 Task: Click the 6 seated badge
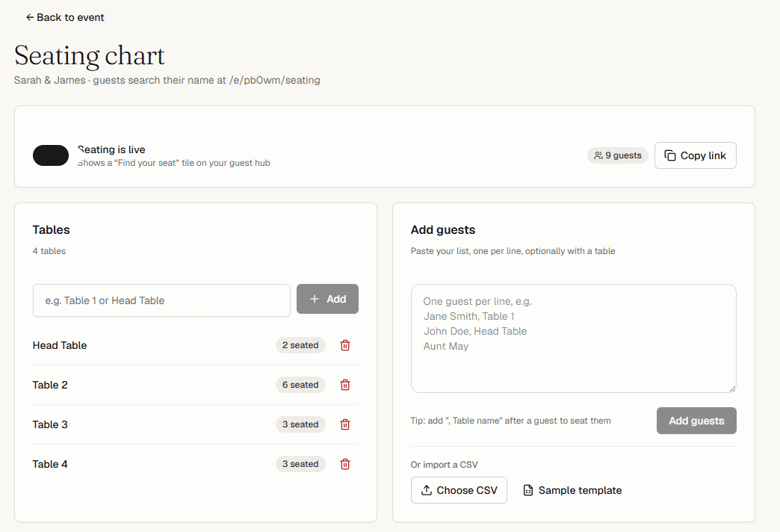coord(300,385)
